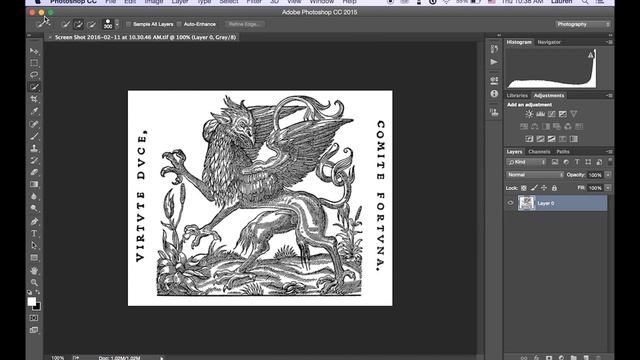Select the Blur tool

click(34, 196)
